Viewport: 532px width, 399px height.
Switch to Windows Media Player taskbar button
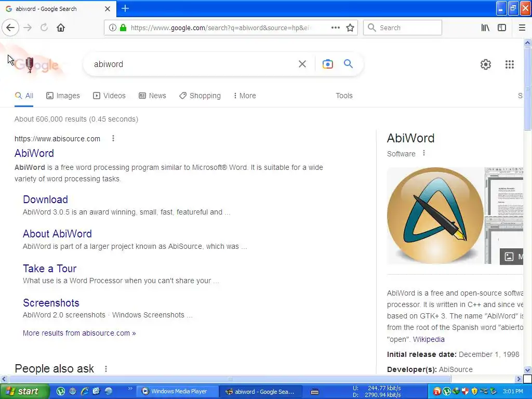(x=177, y=391)
